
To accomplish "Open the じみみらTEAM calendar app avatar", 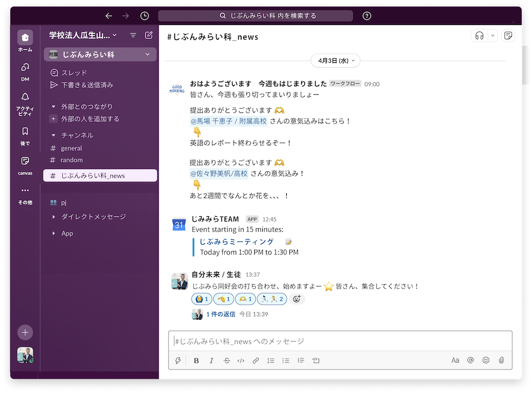I will click(x=179, y=224).
